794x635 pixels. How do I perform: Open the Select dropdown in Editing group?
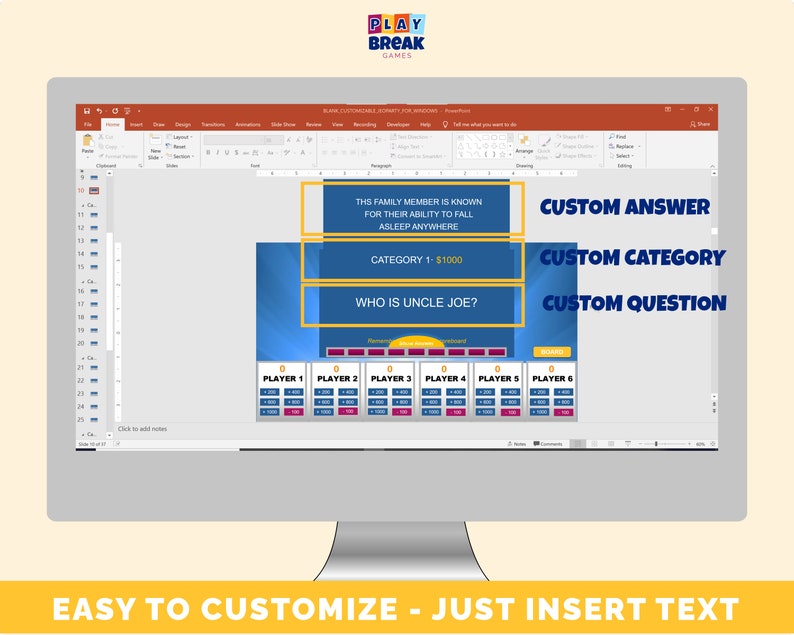click(x=622, y=156)
